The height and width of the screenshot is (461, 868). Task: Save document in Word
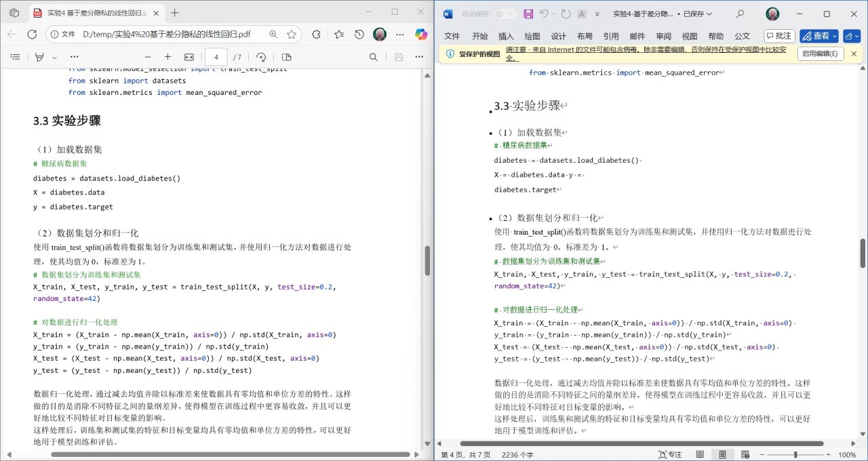(x=528, y=14)
